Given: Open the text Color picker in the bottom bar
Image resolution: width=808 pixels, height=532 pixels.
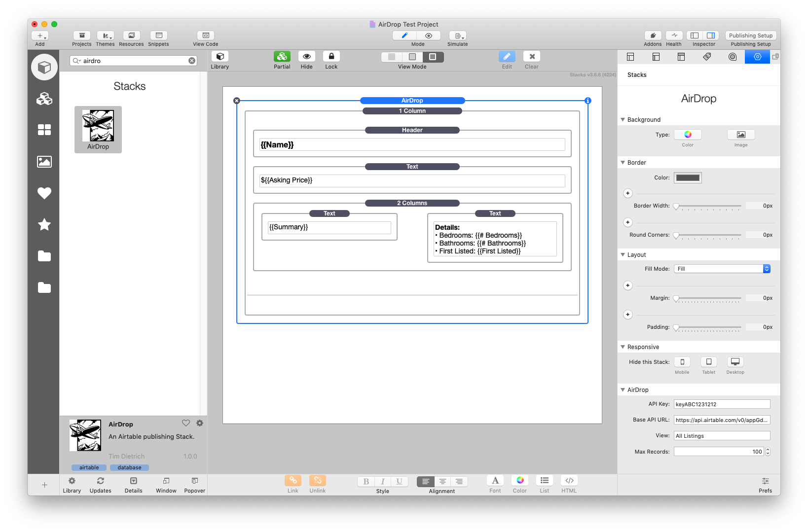Looking at the screenshot, I should coord(520,481).
